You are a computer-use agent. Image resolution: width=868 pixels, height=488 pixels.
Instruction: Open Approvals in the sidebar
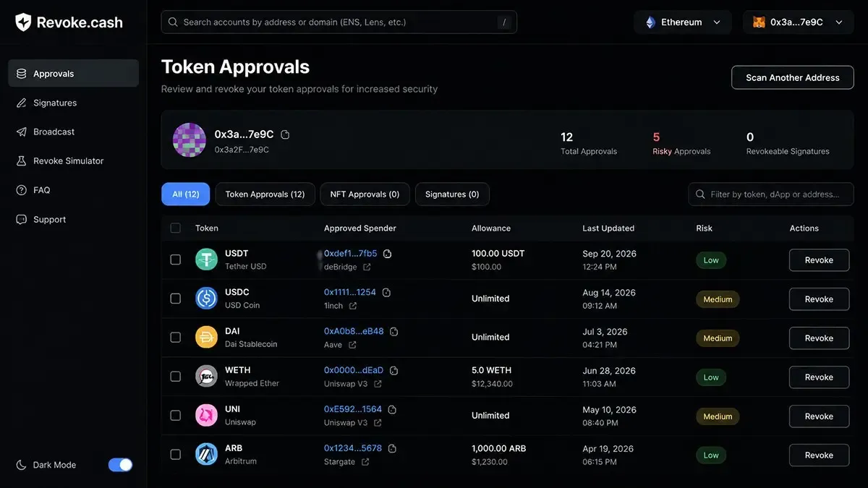73,73
